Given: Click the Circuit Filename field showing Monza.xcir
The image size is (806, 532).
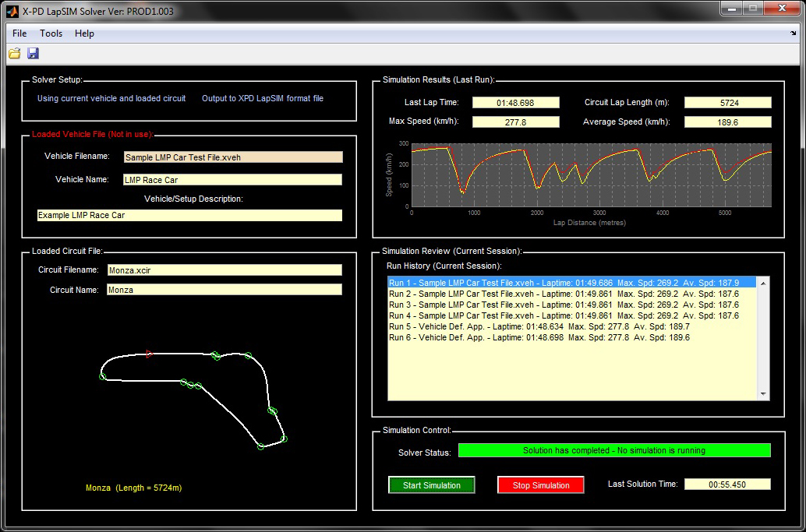Looking at the screenshot, I should pyautogui.click(x=224, y=270).
